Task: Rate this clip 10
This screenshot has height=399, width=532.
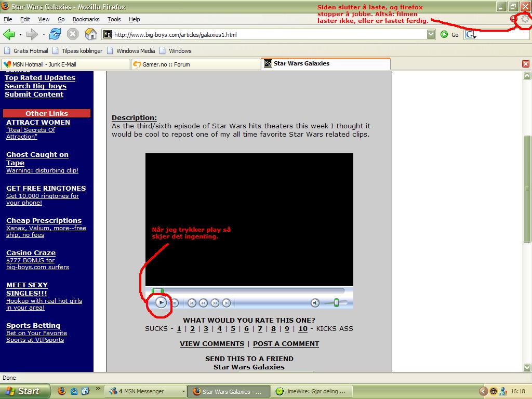Action: 303,328
